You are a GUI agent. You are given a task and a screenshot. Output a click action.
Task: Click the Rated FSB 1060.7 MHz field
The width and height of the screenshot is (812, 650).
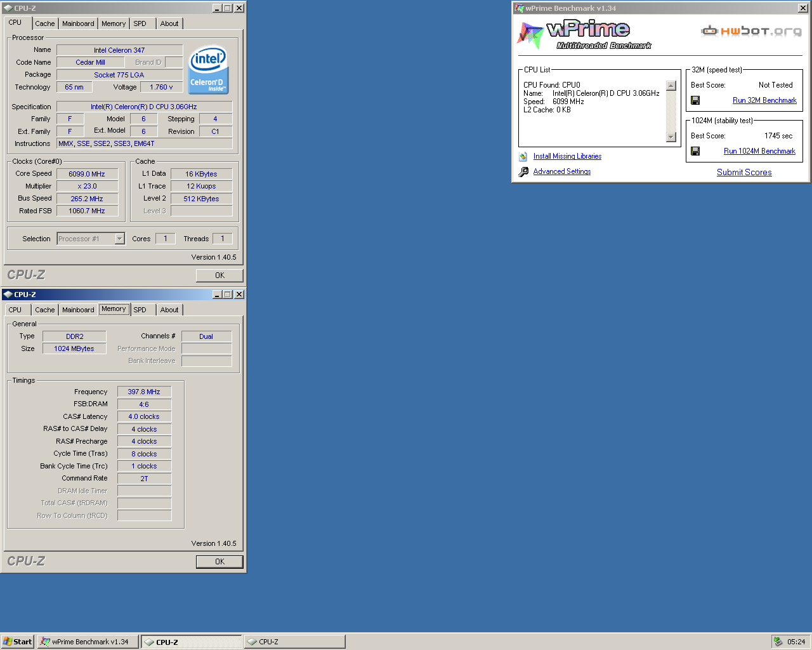pos(87,211)
